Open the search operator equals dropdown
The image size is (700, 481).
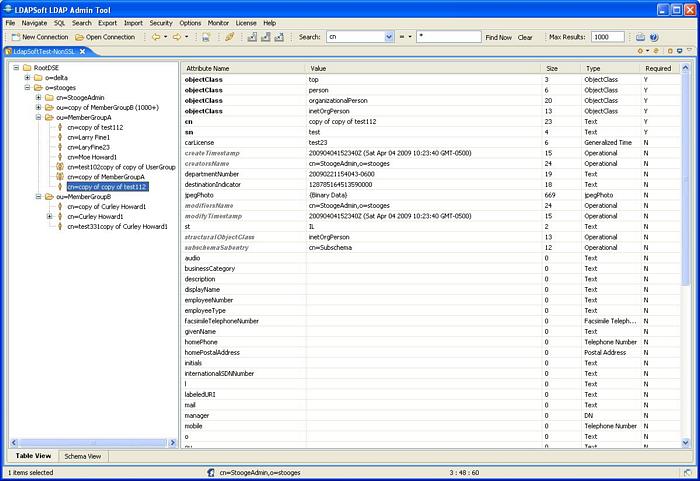point(409,37)
